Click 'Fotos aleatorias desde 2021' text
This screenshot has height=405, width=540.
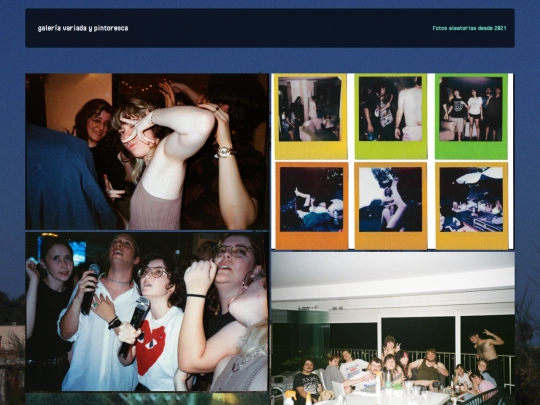(469, 28)
